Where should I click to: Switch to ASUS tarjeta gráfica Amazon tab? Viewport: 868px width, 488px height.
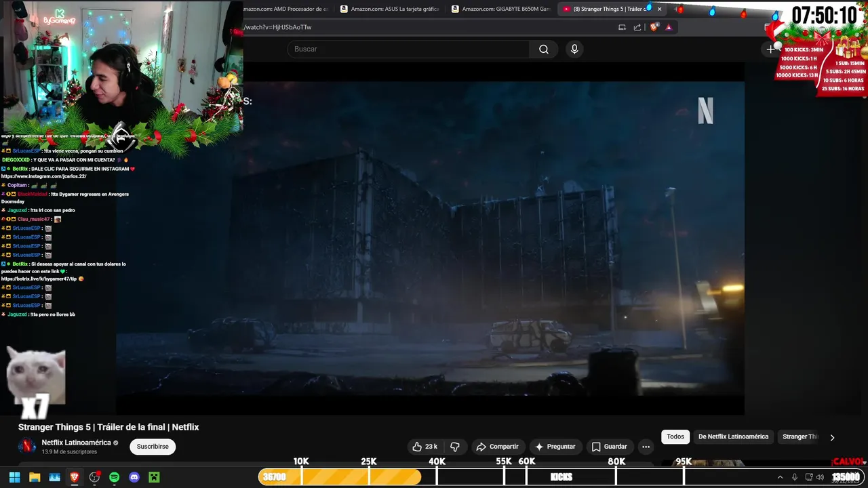pyautogui.click(x=391, y=9)
